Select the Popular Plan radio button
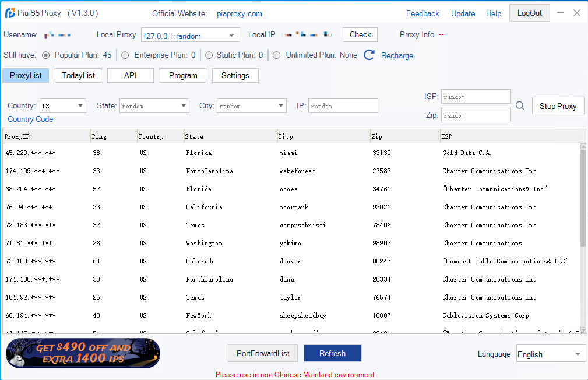Image resolution: width=588 pixels, height=380 pixels. point(46,55)
